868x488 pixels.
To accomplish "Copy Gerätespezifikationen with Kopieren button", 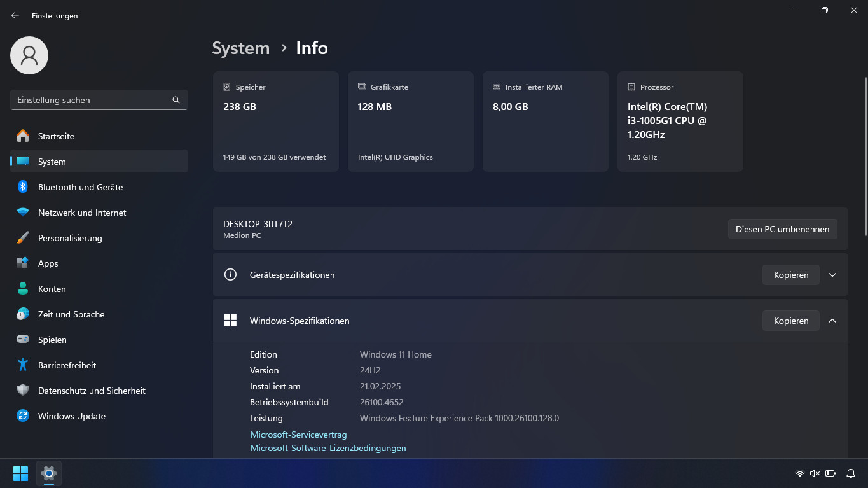I will 791,275.
